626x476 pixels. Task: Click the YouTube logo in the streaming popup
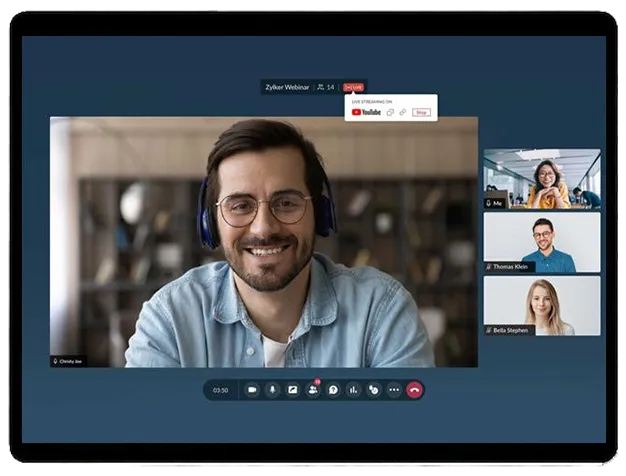click(x=366, y=112)
